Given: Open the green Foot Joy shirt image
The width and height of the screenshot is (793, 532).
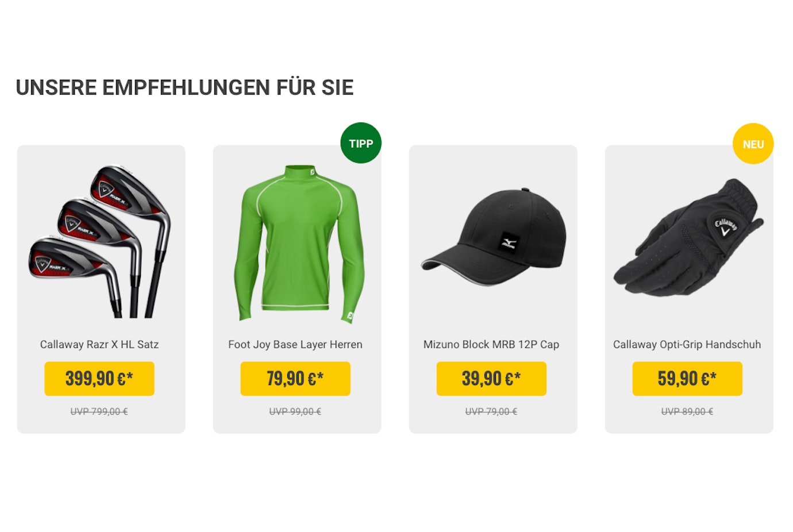Looking at the screenshot, I should click(x=299, y=244).
